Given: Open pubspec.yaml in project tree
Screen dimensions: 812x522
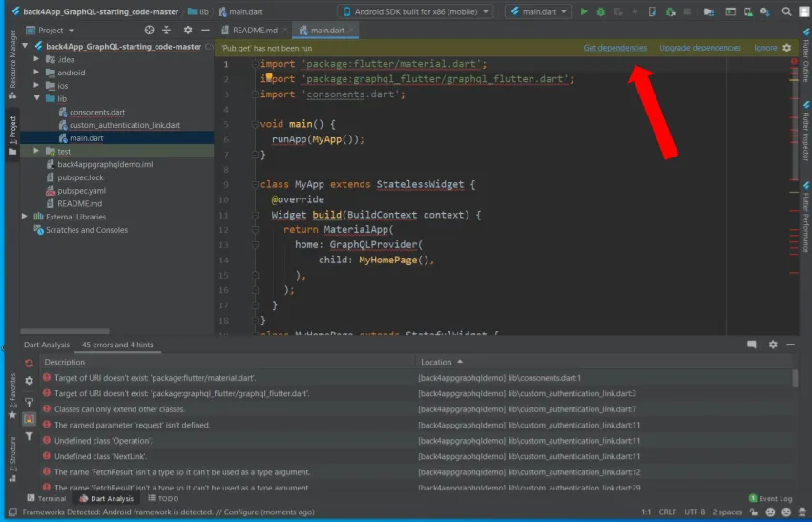Looking at the screenshot, I should pos(81,190).
